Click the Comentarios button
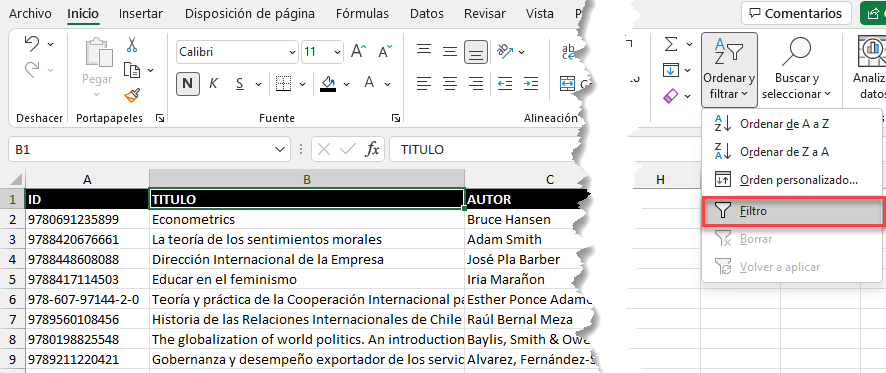Screen dimensions: 886x373 point(796,14)
